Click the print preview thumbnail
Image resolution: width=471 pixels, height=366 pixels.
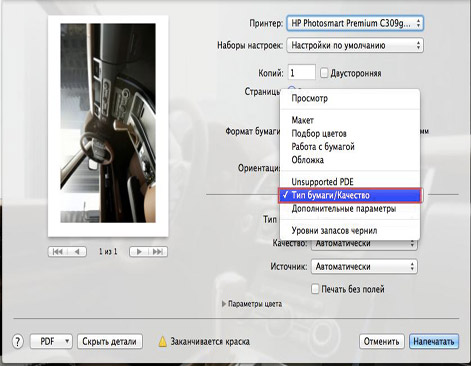[x=108, y=126]
